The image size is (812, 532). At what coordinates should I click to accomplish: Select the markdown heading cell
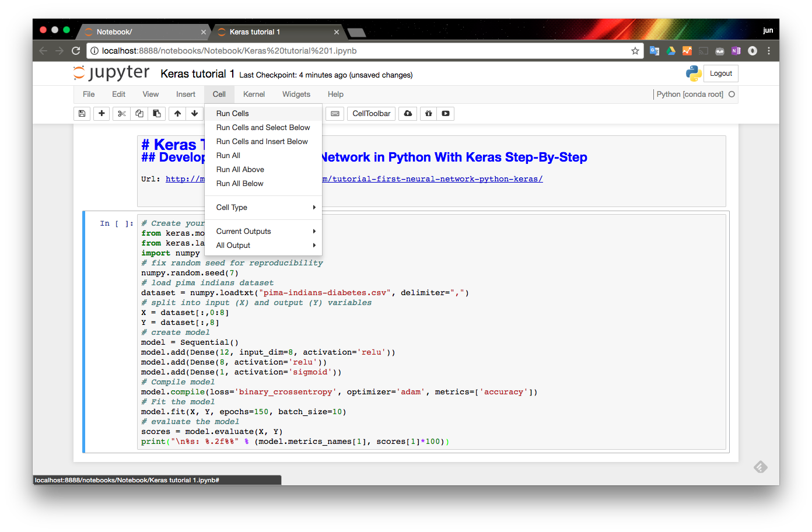432,171
